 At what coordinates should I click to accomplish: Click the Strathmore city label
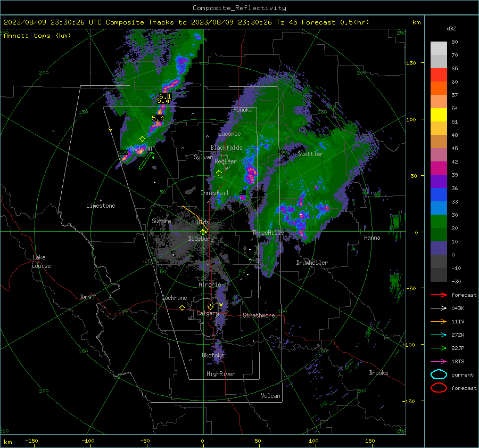pyautogui.click(x=259, y=315)
